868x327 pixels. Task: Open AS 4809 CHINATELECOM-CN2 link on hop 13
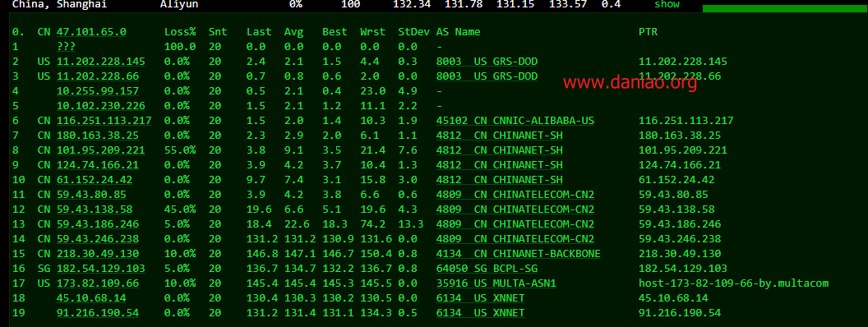tap(515, 224)
